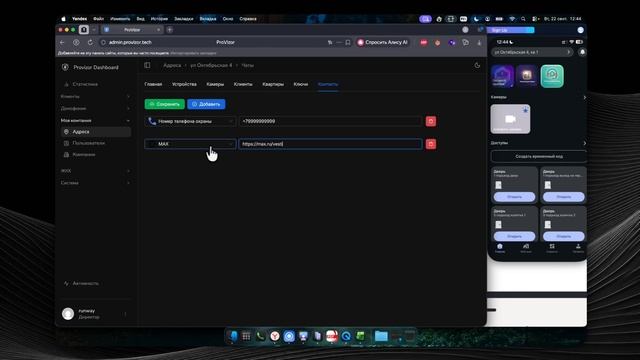Viewport: 640px width, 360px height.
Task: Switch to the Ключи tab
Action: click(x=301, y=84)
